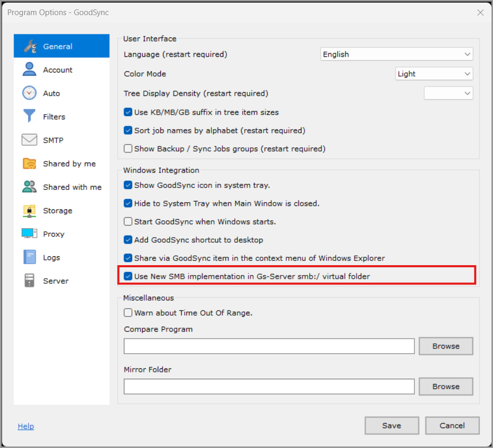Enable Start GoodSync when Windows starts
The width and height of the screenshot is (493, 448).
[x=128, y=221]
